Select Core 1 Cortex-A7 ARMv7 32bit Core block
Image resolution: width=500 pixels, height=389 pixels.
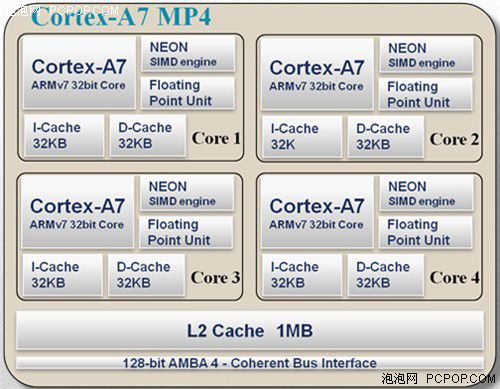[x=79, y=72]
